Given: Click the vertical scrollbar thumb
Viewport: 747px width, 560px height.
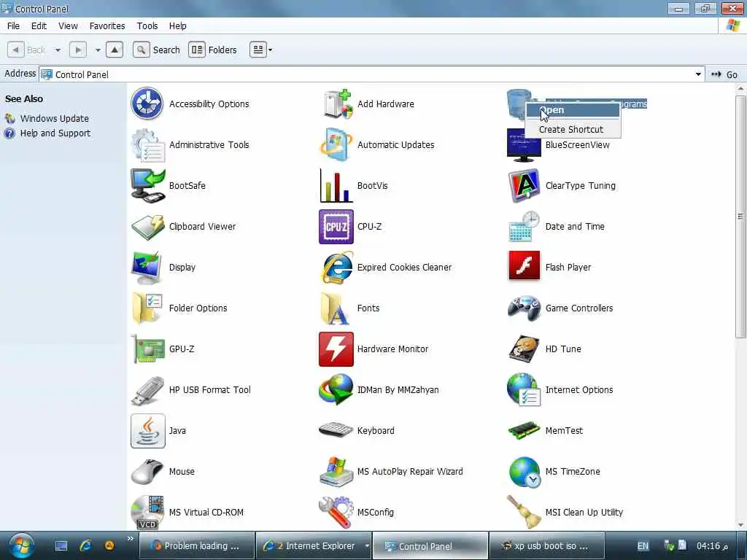Looking at the screenshot, I should pos(741,216).
